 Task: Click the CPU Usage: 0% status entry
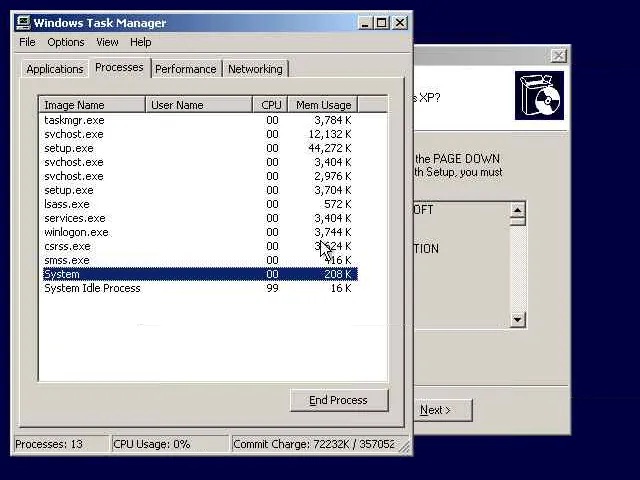point(170,444)
